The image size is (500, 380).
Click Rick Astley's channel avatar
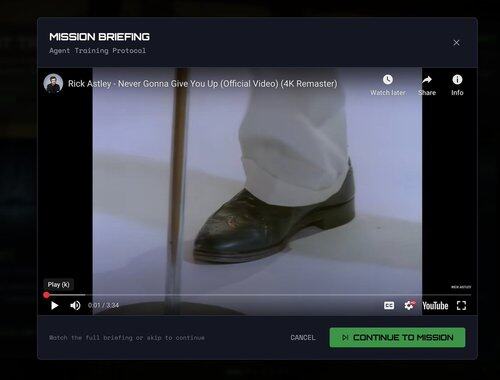coord(53,83)
